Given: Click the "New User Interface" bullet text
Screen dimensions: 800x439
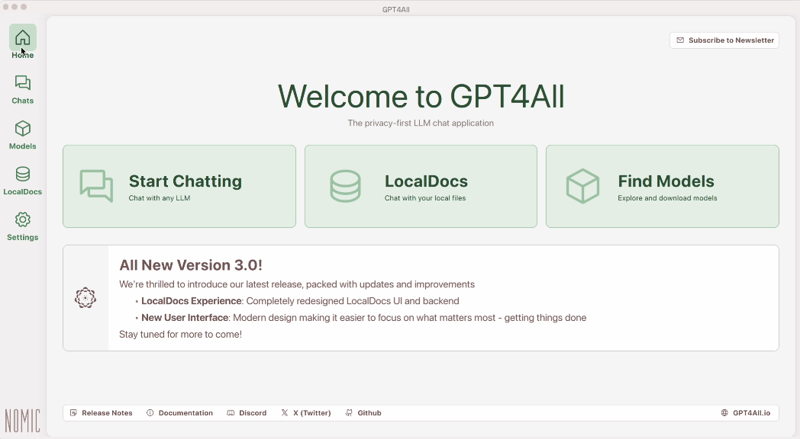Looking at the screenshot, I should [x=185, y=318].
